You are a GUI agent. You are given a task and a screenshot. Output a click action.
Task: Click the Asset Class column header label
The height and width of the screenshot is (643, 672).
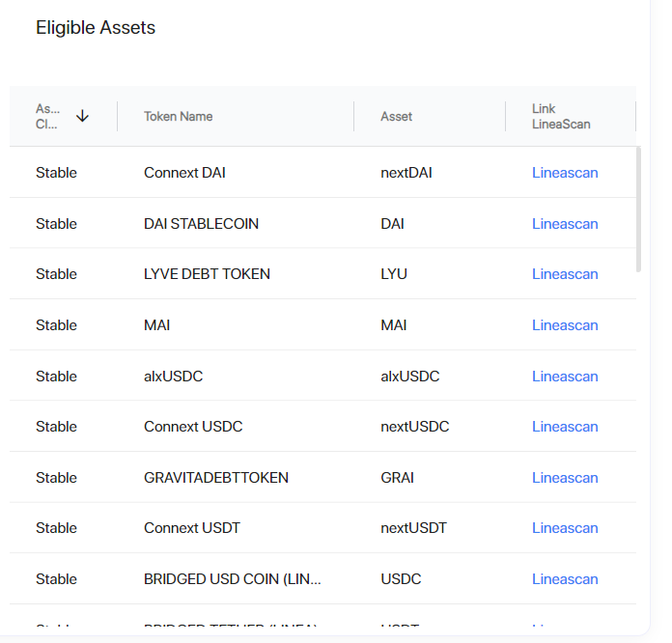point(47,116)
